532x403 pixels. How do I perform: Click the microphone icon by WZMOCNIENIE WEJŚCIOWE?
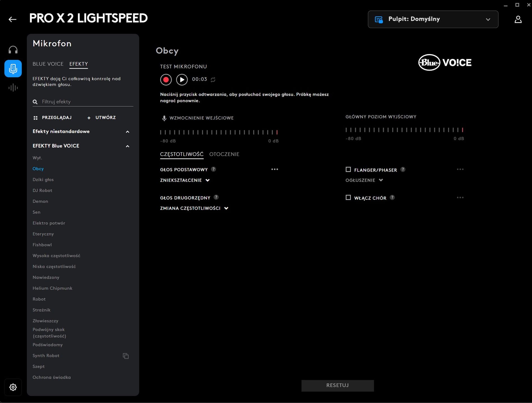click(164, 118)
